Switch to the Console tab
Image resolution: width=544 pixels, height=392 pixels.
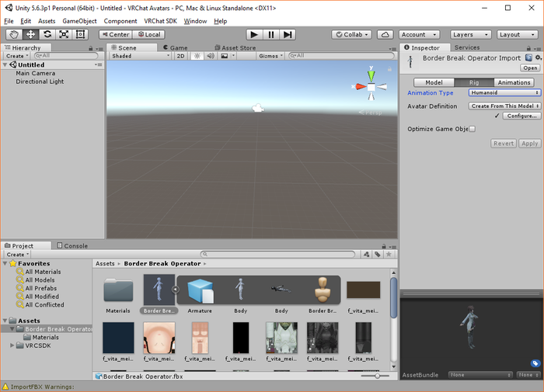click(72, 246)
